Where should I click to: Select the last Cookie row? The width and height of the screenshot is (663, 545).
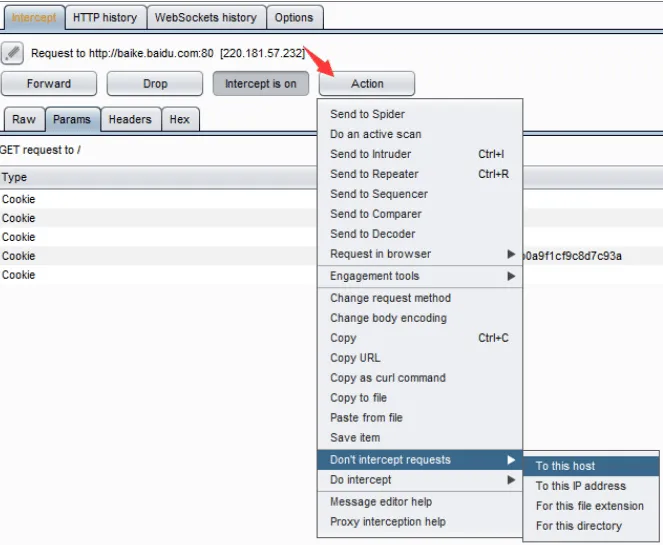(159, 275)
